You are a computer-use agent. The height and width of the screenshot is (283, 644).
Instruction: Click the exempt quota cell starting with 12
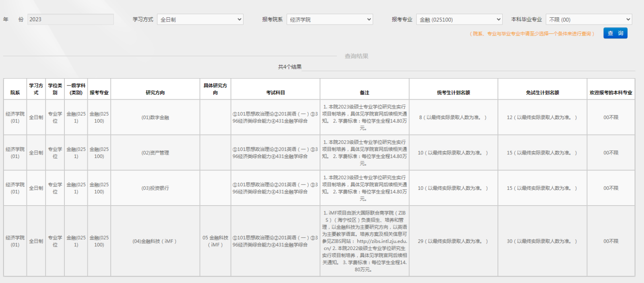click(x=543, y=117)
